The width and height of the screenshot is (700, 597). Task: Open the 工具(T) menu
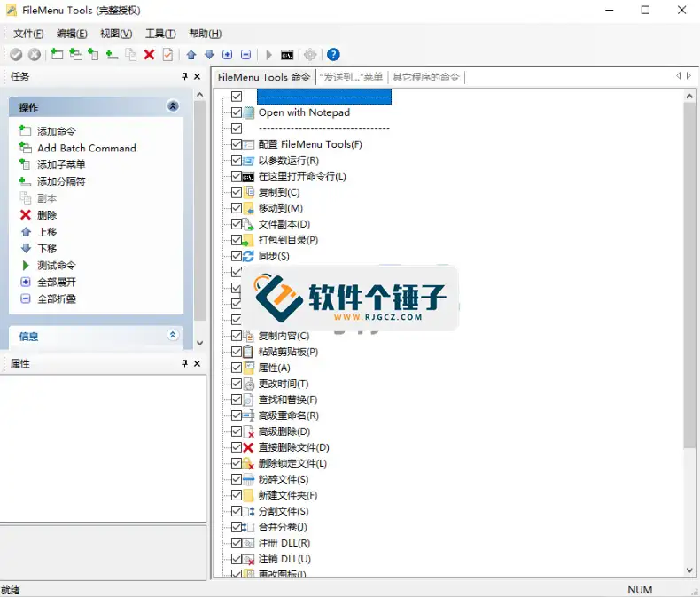tap(160, 34)
